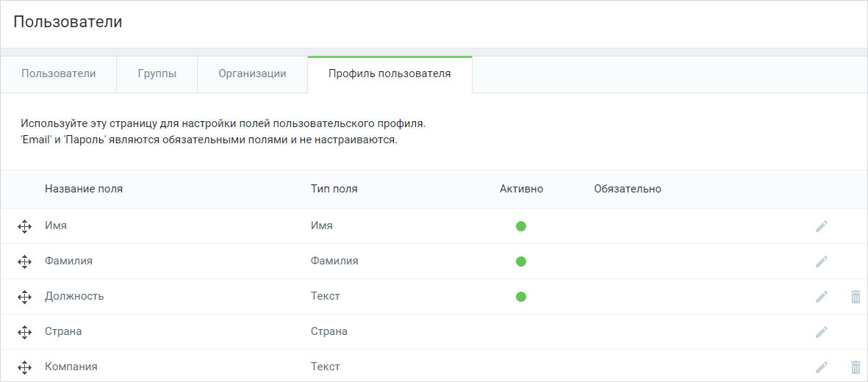Edit the Имя field with pencil icon
Image resolution: width=868 pixels, height=382 pixels.
pyautogui.click(x=822, y=226)
